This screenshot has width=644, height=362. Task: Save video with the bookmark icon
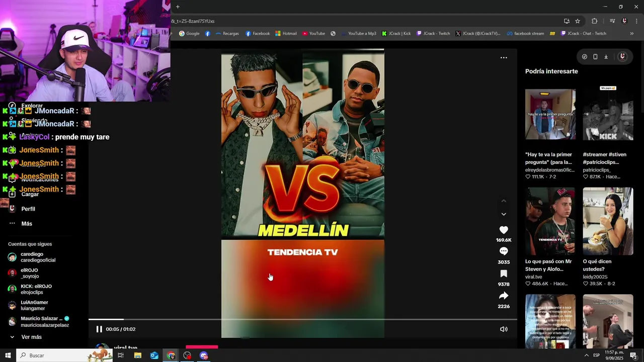click(x=504, y=274)
